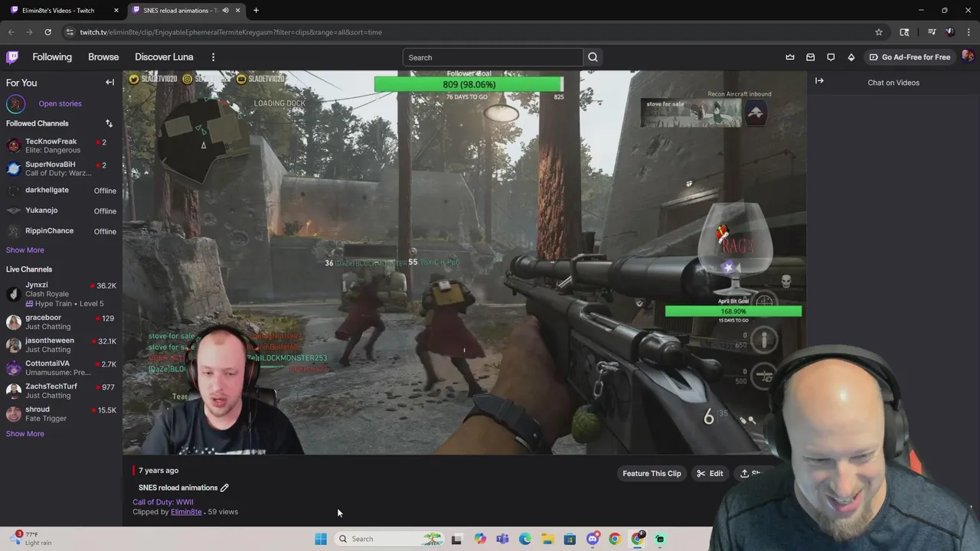Click the Twitch search input field
Viewport: 980px width, 551px height.
(x=493, y=57)
